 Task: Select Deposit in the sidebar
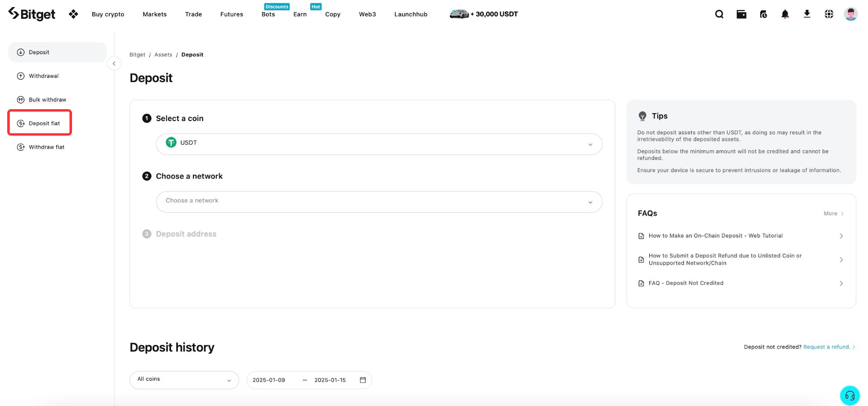(57, 52)
